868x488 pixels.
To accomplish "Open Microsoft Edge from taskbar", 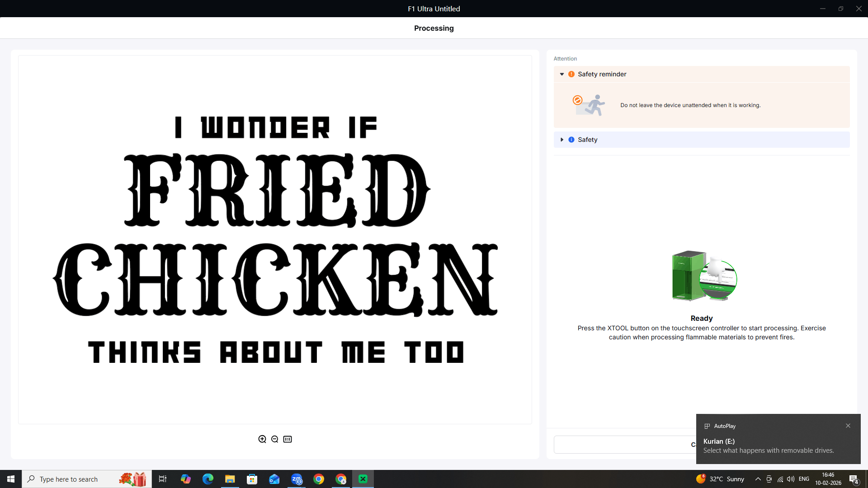I will click(x=208, y=479).
